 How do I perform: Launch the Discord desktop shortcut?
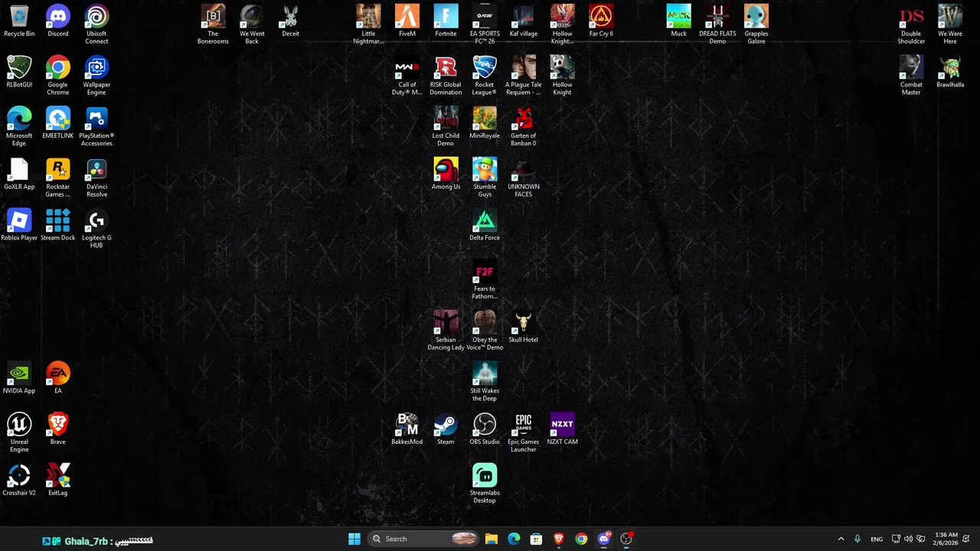[x=58, y=21]
